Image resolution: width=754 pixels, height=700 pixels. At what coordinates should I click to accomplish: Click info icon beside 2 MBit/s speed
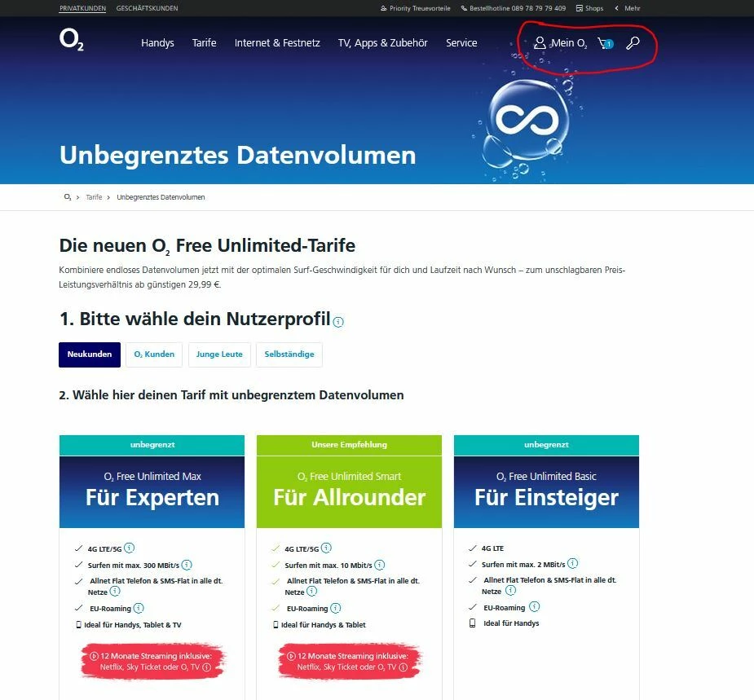pyautogui.click(x=572, y=563)
